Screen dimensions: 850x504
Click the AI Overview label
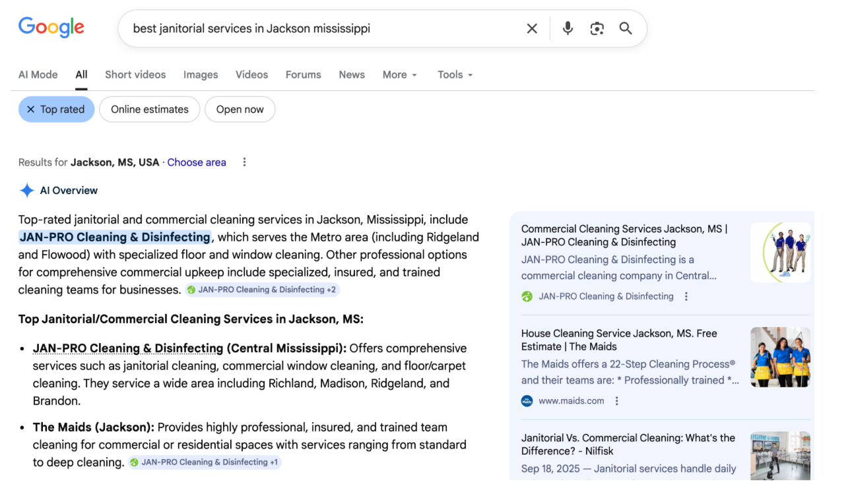(x=69, y=191)
